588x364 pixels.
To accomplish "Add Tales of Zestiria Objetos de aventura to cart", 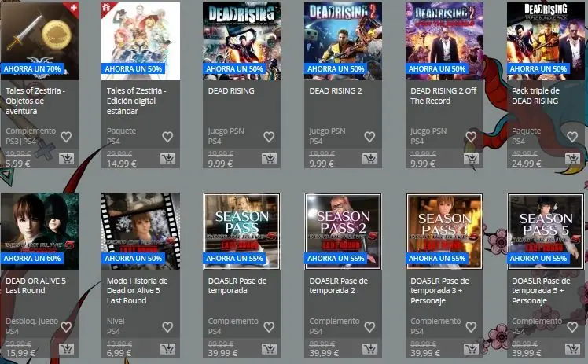I will [x=66, y=159].
